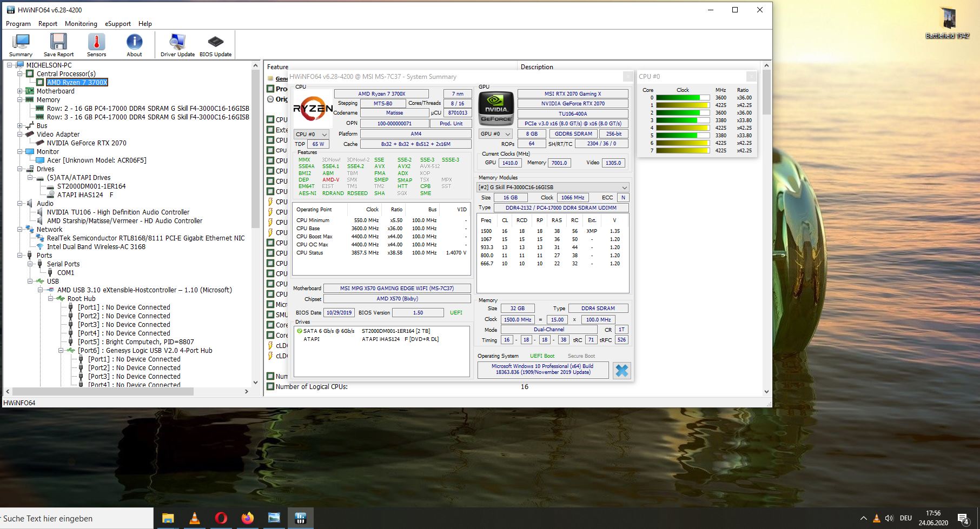Select RealTek Gigabit Ethernet NIC tree item
The image size is (980, 529).
coord(145,238)
